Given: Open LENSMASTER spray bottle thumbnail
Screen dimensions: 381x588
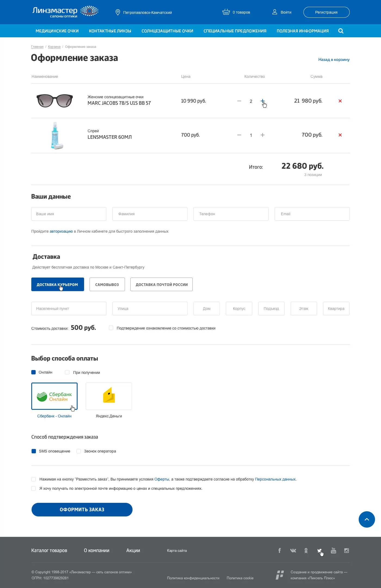Looking at the screenshot, I should click(57, 136).
